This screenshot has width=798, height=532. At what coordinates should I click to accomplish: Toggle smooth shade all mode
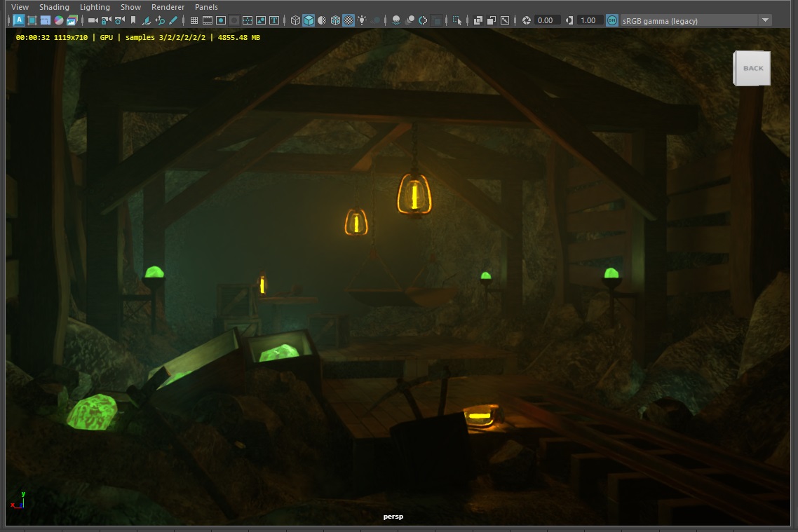309,20
